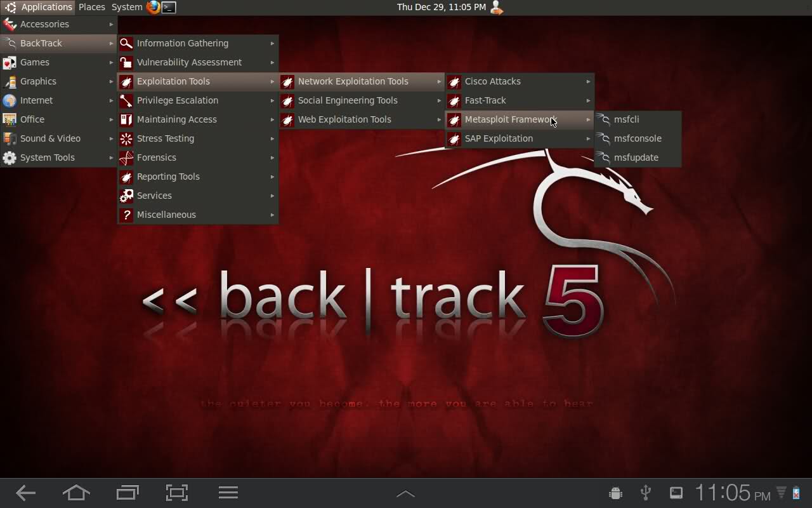The width and height of the screenshot is (812, 508).
Task: Launch terminal from top panel
Action: tap(169, 7)
